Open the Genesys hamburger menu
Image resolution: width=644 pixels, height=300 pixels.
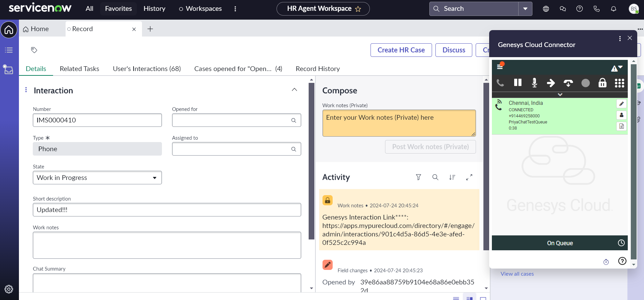pyautogui.click(x=500, y=66)
